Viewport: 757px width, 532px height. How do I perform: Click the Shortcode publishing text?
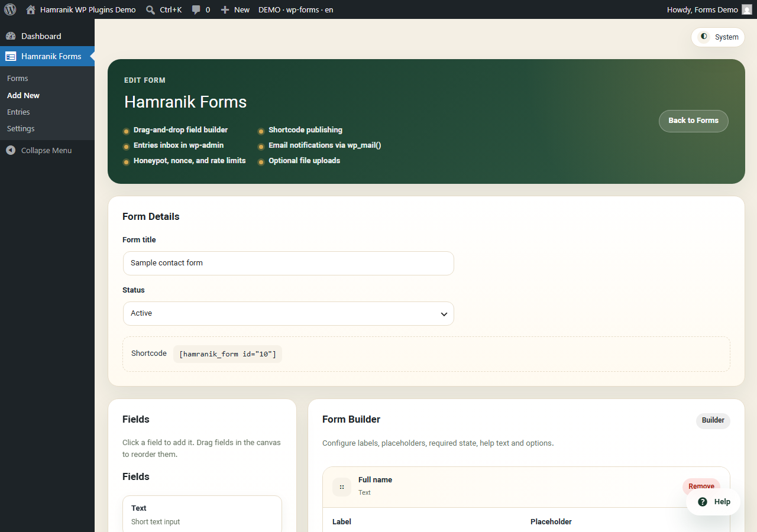pyautogui.click(x=305, y=130)
